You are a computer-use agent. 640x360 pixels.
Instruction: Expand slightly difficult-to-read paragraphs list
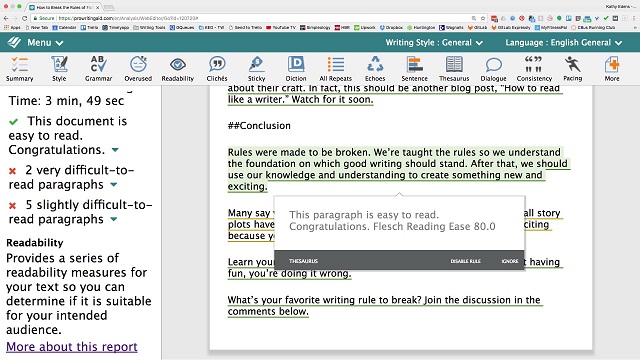point(114,219)
